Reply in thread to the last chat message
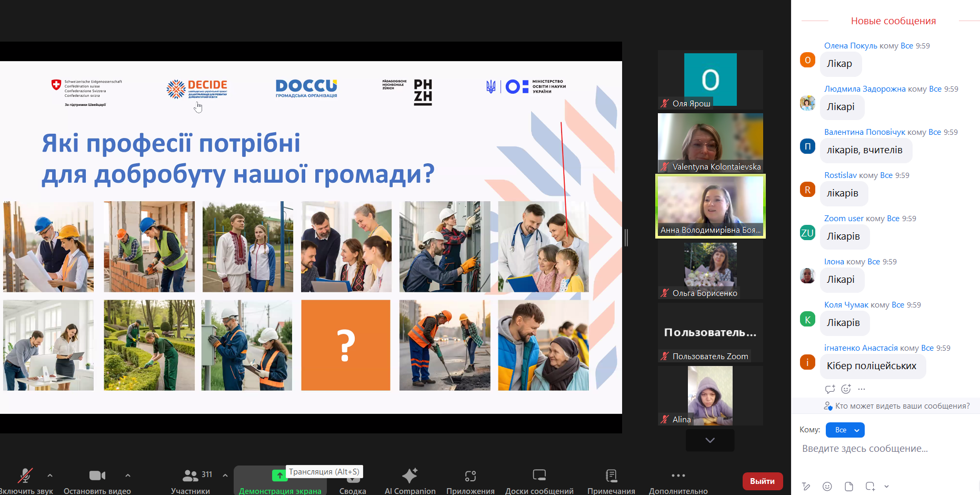This screenshot has width=980, height=495. point(830,389)
